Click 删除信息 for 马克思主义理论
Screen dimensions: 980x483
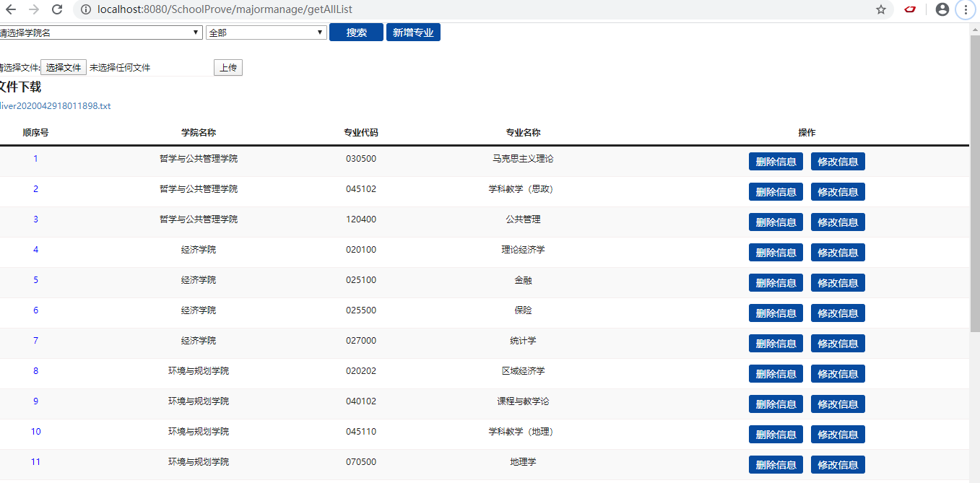[775, 161]
